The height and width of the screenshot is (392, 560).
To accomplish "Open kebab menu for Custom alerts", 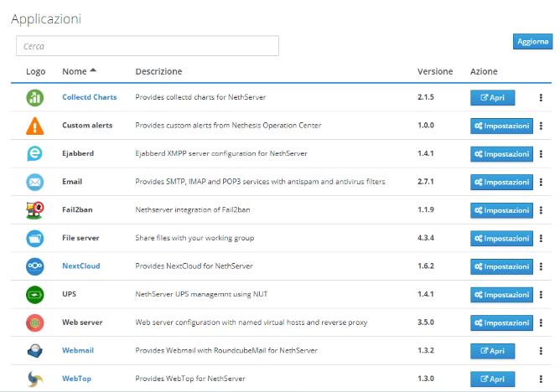I will (x=541, y=126).
